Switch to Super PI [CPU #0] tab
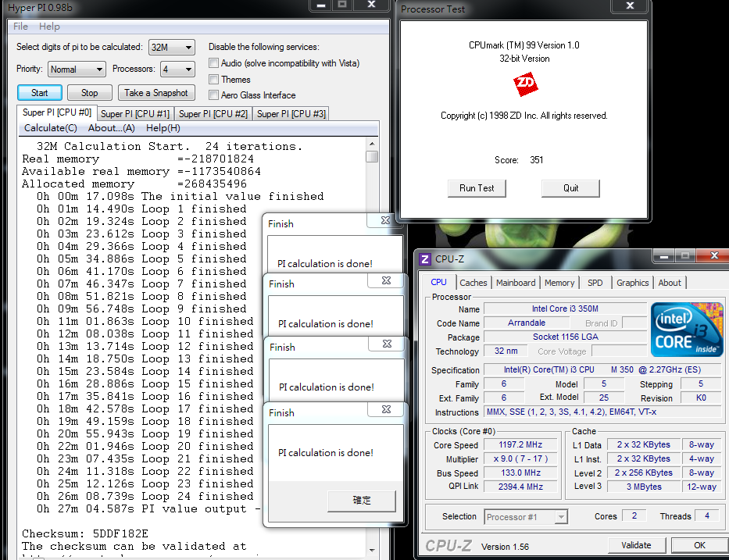The height and width of the screenshot is (560, 729). (x=57, y=112)
